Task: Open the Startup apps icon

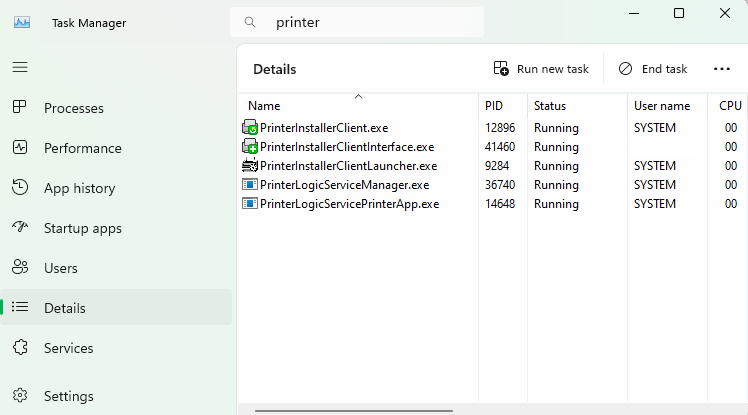Action: click(20, 227)
